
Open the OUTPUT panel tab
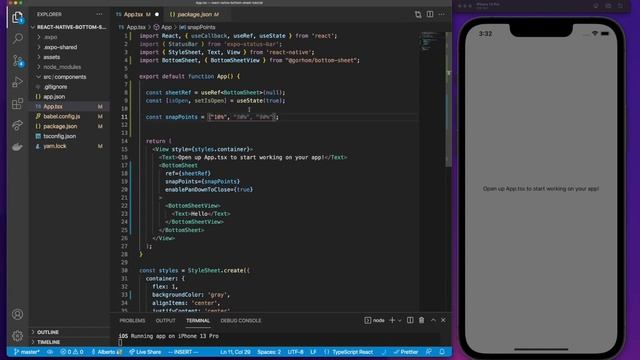click(x=166, y=320)
